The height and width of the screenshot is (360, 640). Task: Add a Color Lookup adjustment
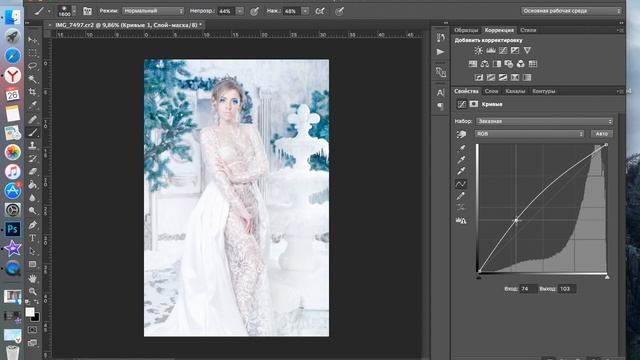click(533, 64)
